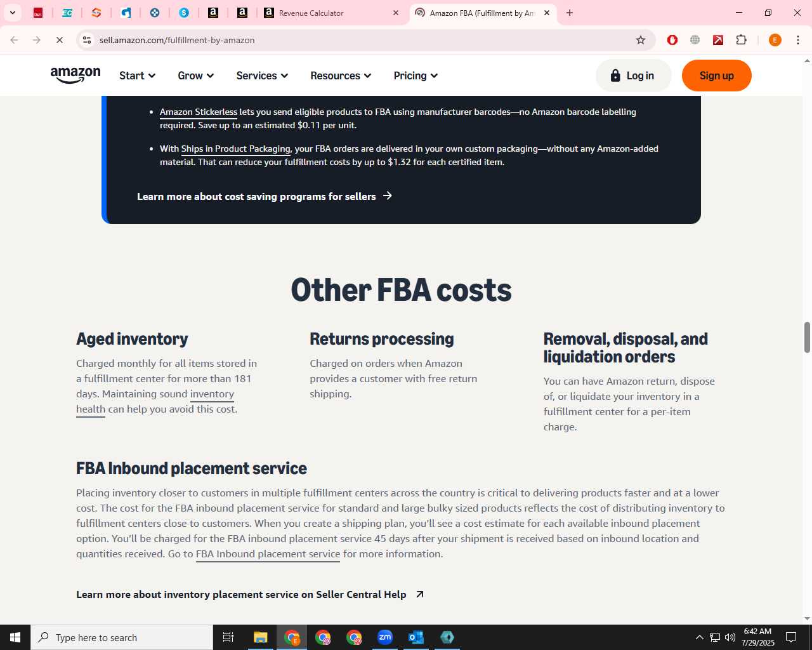812x650 pixels.
Task: Click the Returns processing heading
Action: [x=381, y=339]
